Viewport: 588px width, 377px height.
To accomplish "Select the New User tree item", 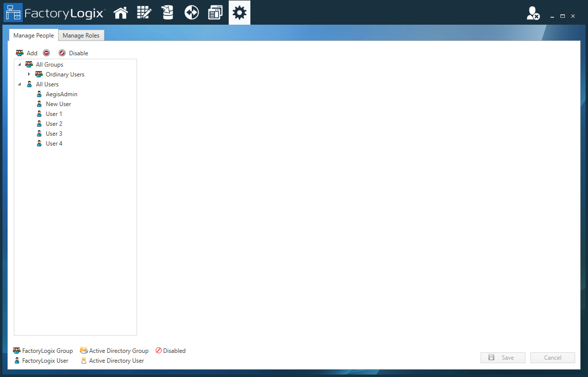I will point(58,104).
